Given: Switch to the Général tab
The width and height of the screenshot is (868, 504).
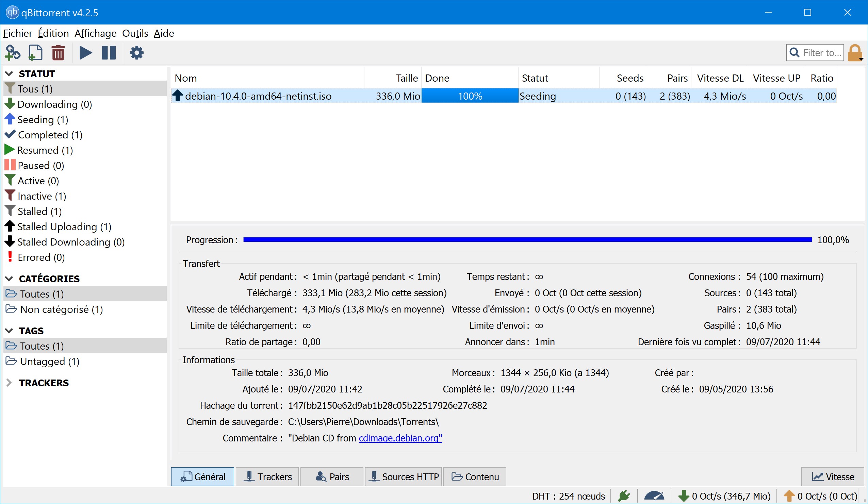Looking at the screenshot, I should coord(202,476).
